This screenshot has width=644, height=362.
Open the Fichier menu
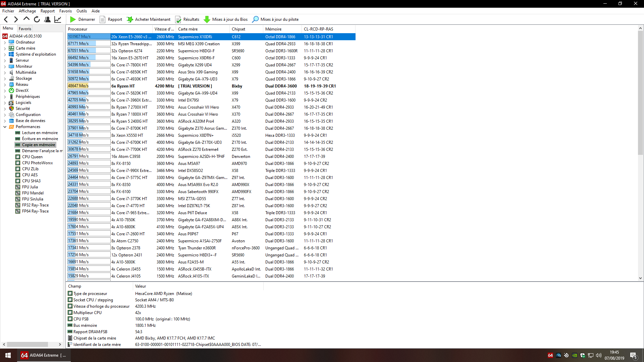click(8, 11)
